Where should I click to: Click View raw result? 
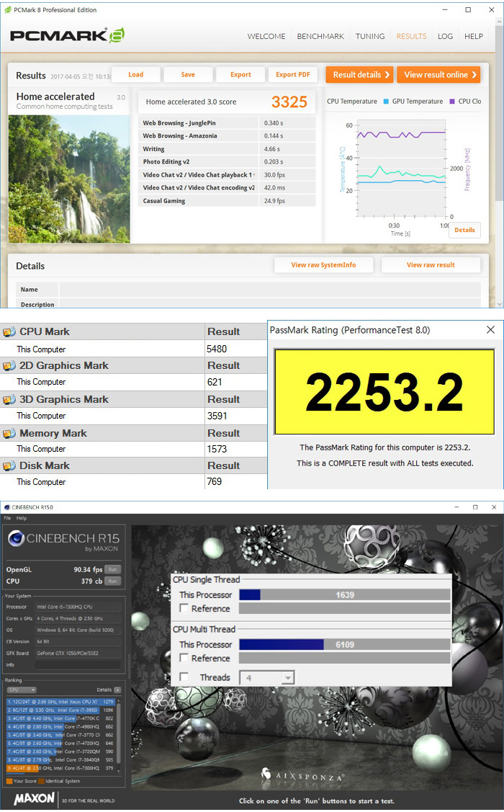point(431,265)
